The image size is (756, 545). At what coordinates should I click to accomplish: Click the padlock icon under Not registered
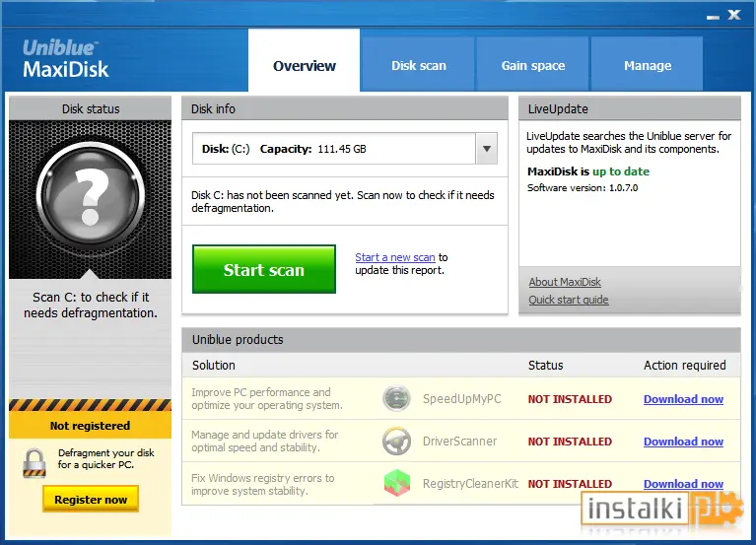34,462
